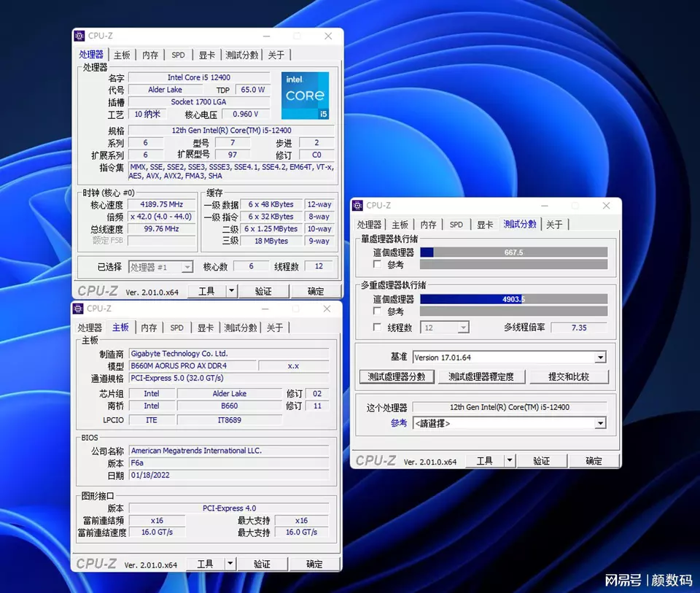700x593 pixels.
Task: Click the BIOS date 01/18/2022 field
Action: (229, 475)
